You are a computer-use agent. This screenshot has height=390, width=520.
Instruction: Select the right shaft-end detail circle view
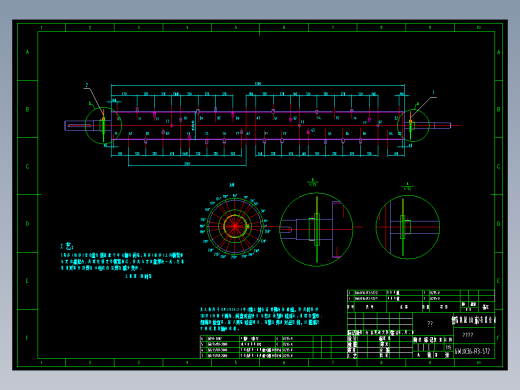408,227
